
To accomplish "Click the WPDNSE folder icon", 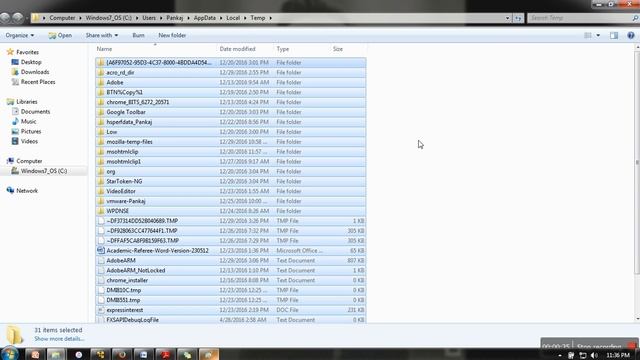I will click(101, 211).
